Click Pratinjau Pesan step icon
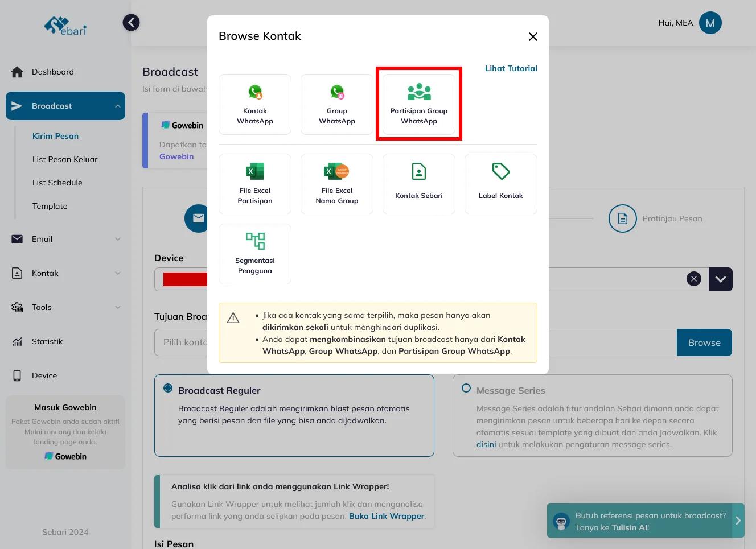Screen dimensions: 756x549 click(x=622, y=218)
